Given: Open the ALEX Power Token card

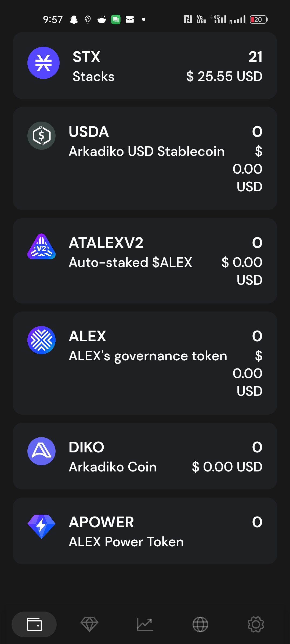Looking at the screenshot, I should coord(126,542).
